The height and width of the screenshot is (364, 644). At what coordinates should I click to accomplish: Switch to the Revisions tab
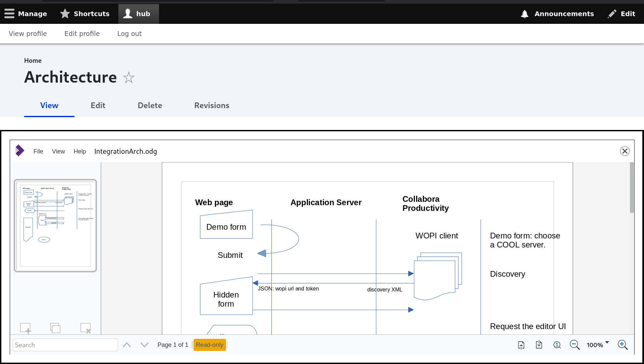(x=212, y=105)
